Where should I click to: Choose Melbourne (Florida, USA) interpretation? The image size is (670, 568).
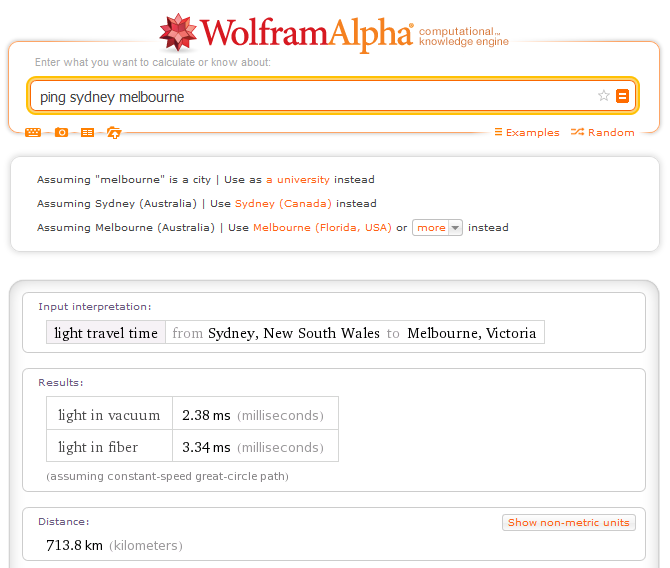[322, 227]
